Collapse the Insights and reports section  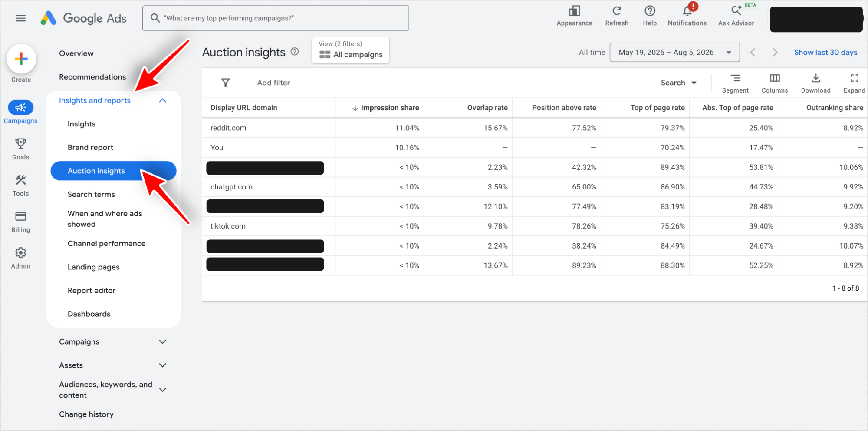pyautogui.click(x=163, y=100)
